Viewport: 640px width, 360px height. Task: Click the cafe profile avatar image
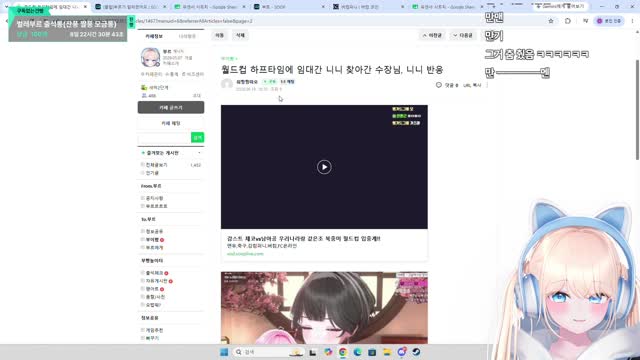point(150,57)
